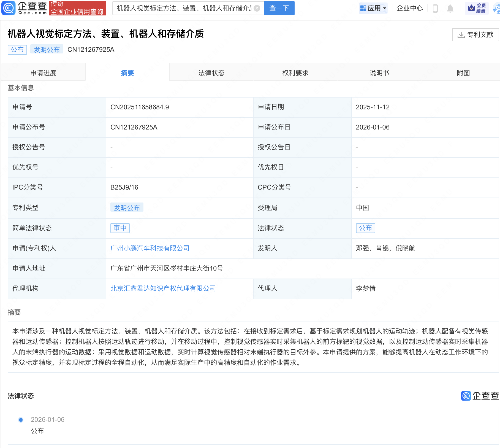Click the download icon on 专利文献 button
This screenshot has width=500, height=448.
(x=461, y=34)
